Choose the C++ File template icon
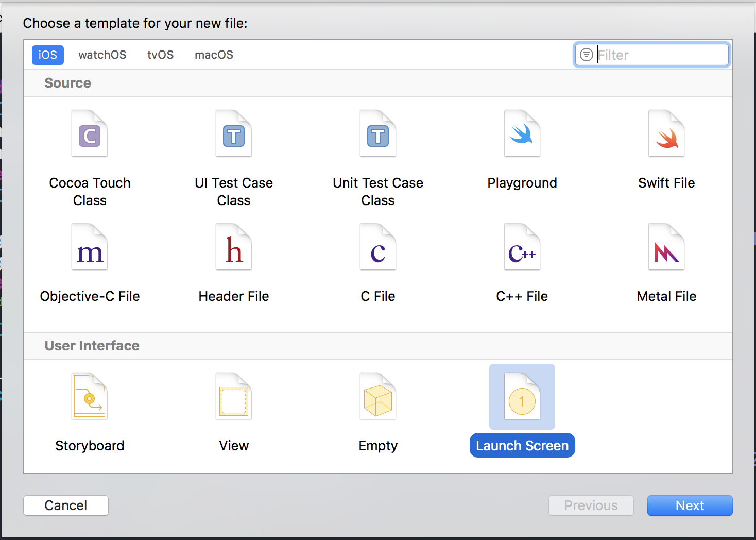This screenshot has height=540, width=756. pos(522,247)
